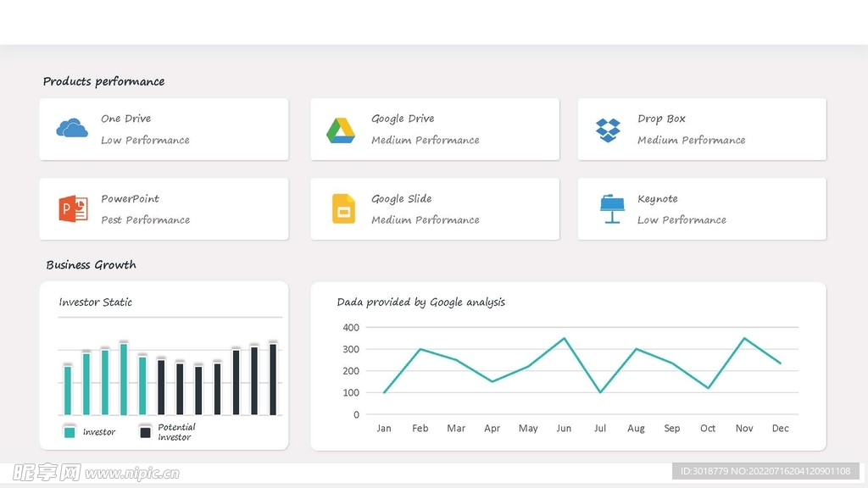Open the Drop Box Medium Performance label

(691, 141)
